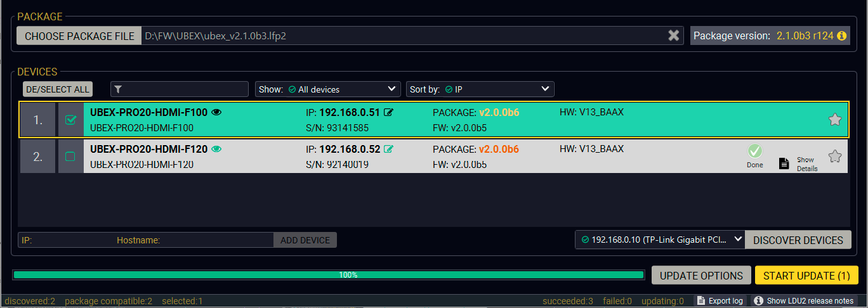Uncheck the UBEX-PRO20-HDMI-F100 device checkbox
Viewport: 868px width, 308px height.
click(x=70, y=120)
